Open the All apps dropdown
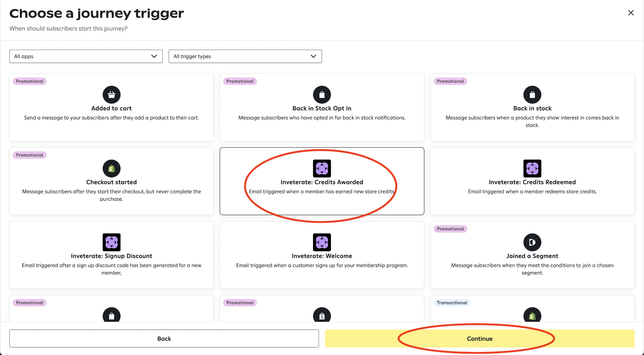This screenshot has height=355, width=644. click(x=86, y=56)
